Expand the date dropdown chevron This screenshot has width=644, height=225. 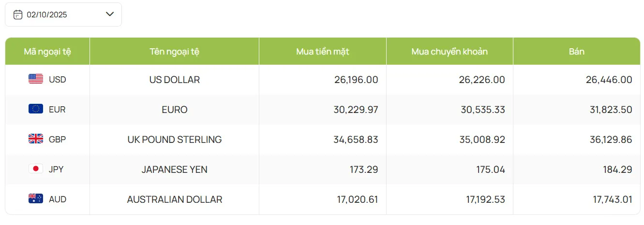pyautogui.click(x=109, y=14)
